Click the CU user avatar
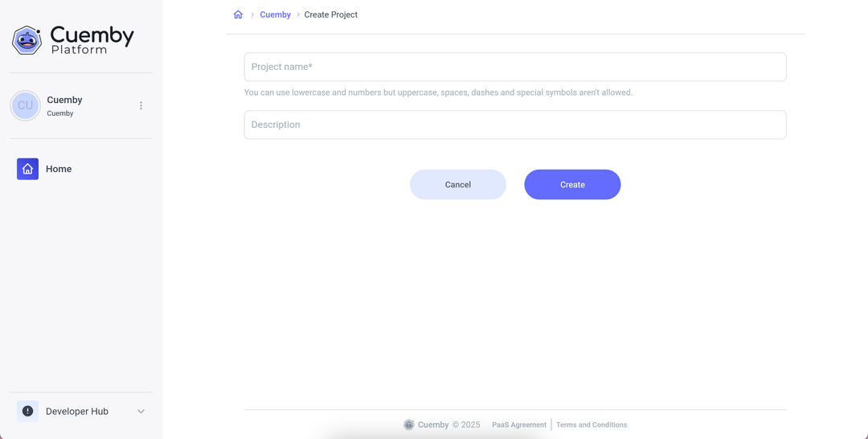868x439 pixels. (x=26, y=105)
